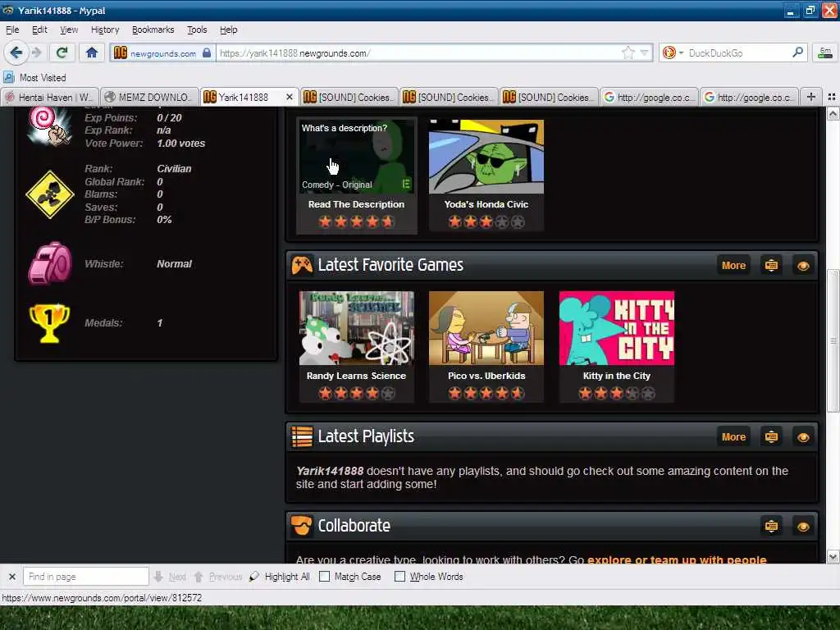
Task: Open Read The Description movie thumbnail
Action: 356,156
